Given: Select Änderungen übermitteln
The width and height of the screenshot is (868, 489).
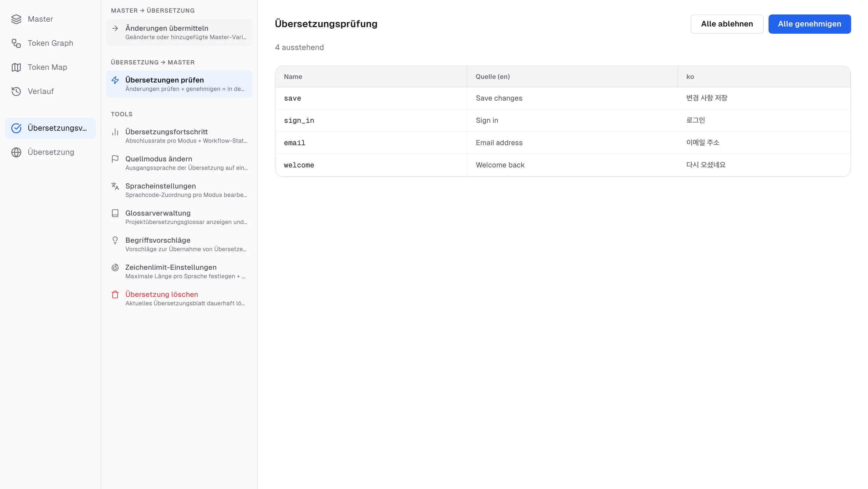Looking at the screenshot, I should [x=179, y=32].
